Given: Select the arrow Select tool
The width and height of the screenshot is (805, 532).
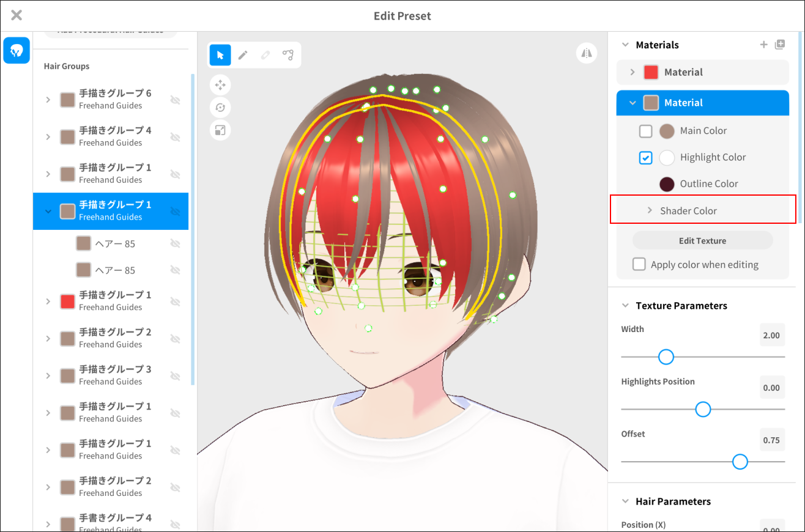Looking at the screenshot, I should 220,55.
